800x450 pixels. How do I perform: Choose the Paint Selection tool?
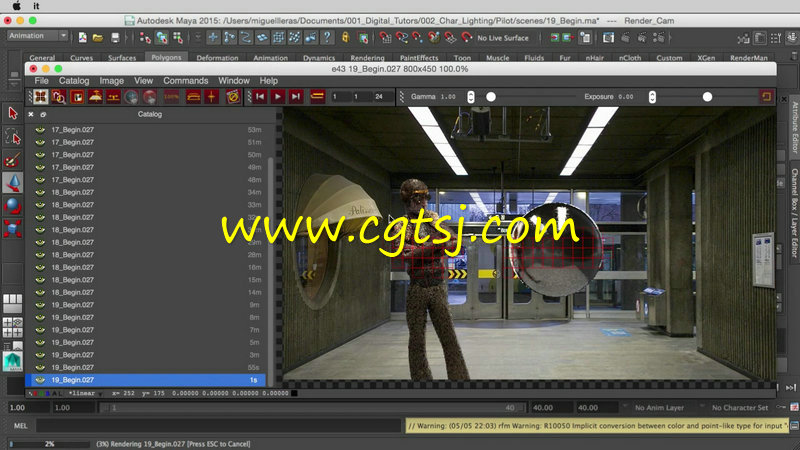13,160
